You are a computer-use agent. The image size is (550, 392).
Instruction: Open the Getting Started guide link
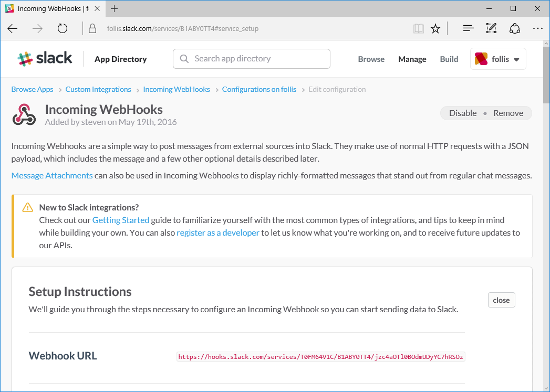pos(121,220)
